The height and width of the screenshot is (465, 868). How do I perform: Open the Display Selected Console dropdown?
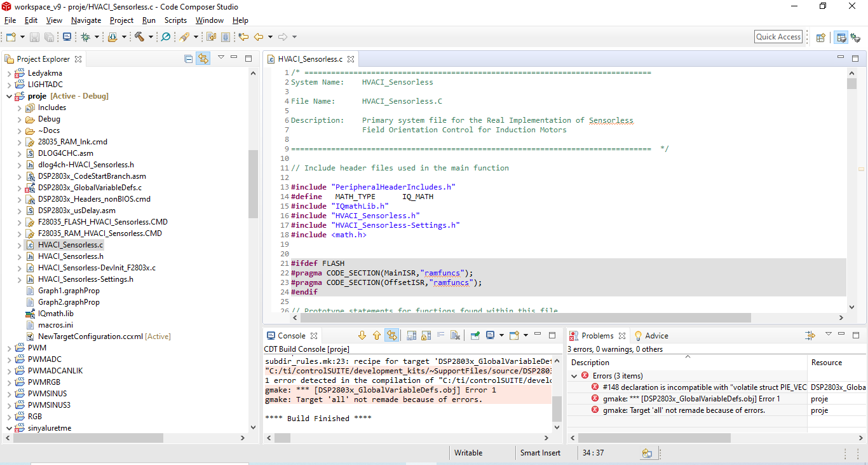(501, 335)
